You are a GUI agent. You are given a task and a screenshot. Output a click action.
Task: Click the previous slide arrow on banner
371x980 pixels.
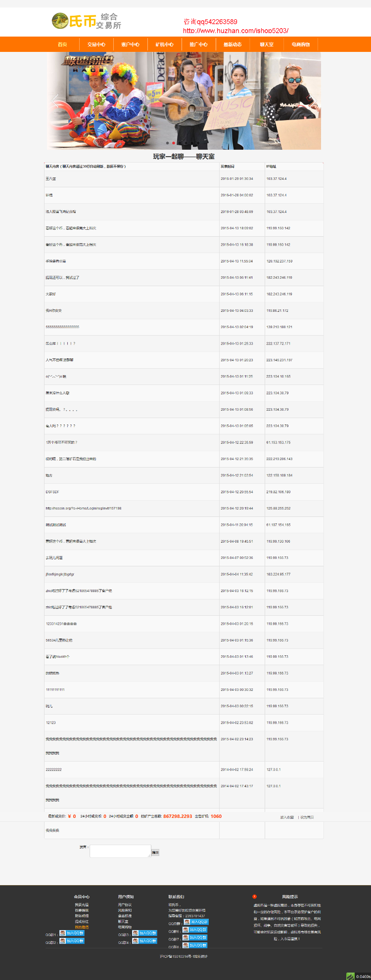55,101
